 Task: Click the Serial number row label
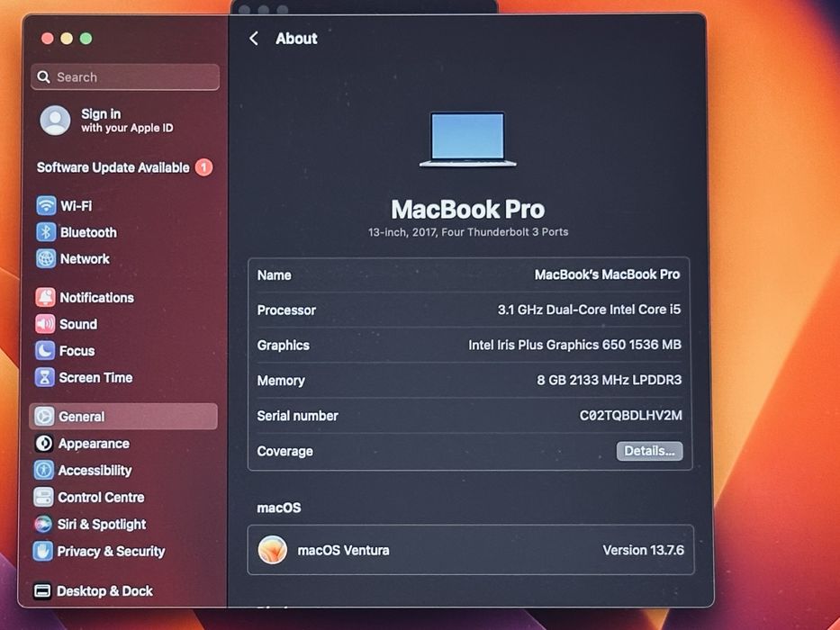click(297, 416)
